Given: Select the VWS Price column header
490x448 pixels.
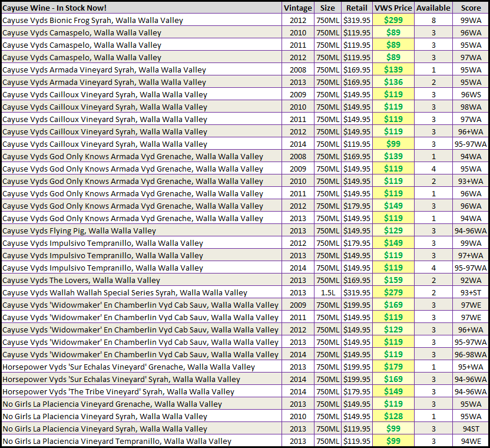Looking at the screenshot, I should point(393,8).
